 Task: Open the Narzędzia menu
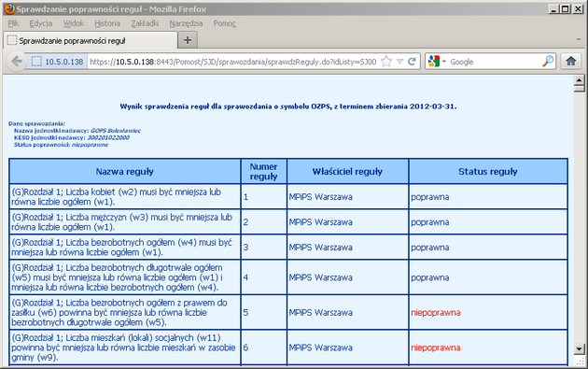tap(186, 23)
